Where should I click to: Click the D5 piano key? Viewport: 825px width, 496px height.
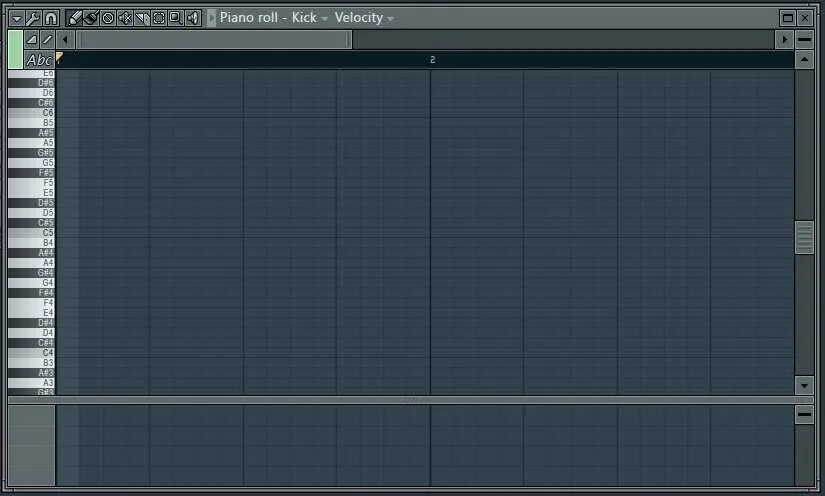coord(32,212)
